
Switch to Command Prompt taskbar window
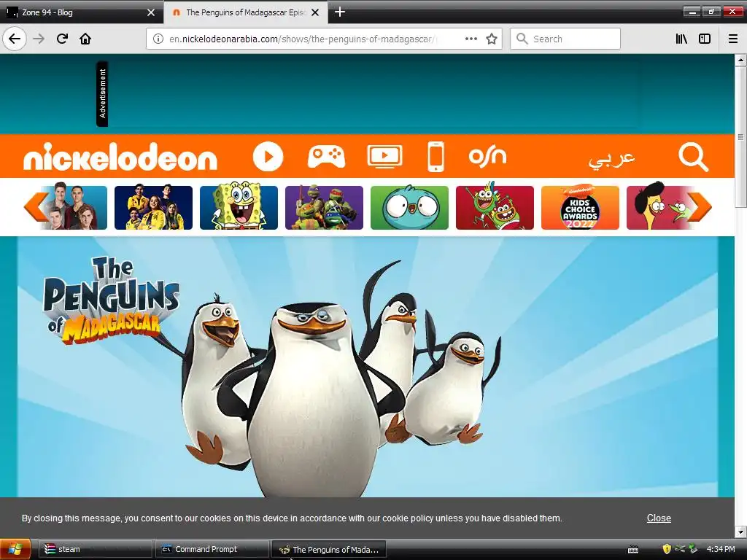tap(212, 549)
